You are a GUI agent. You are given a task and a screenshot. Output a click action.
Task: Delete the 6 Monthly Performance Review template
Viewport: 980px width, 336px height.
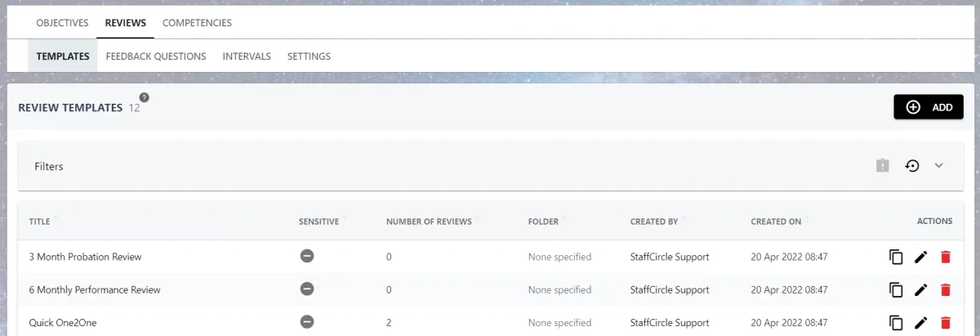click(x=946, y=289)
